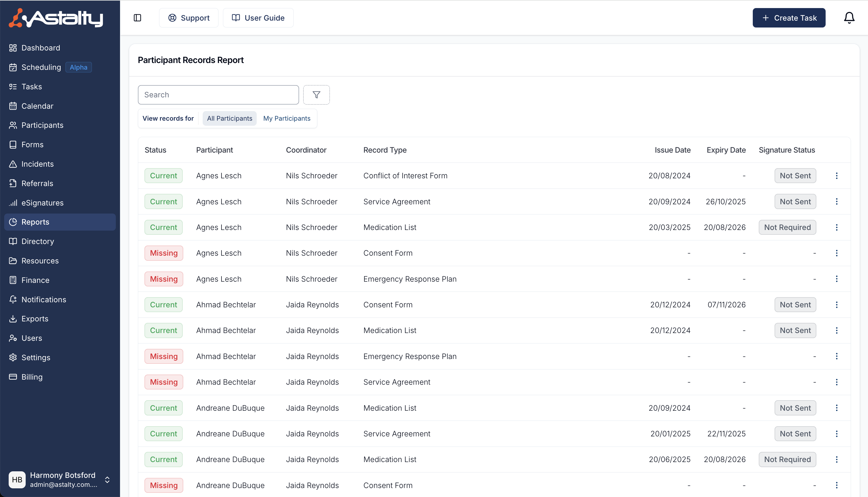Go to Tasks in the sidebar
The width and height of the screenshot is (868, 497).
pos(60,87)
